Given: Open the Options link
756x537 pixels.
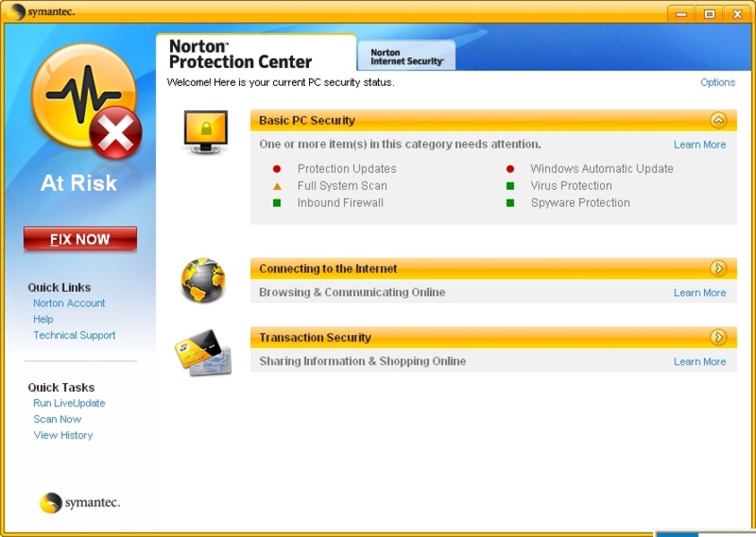Looking at the screenshot, I should [717, 82].
